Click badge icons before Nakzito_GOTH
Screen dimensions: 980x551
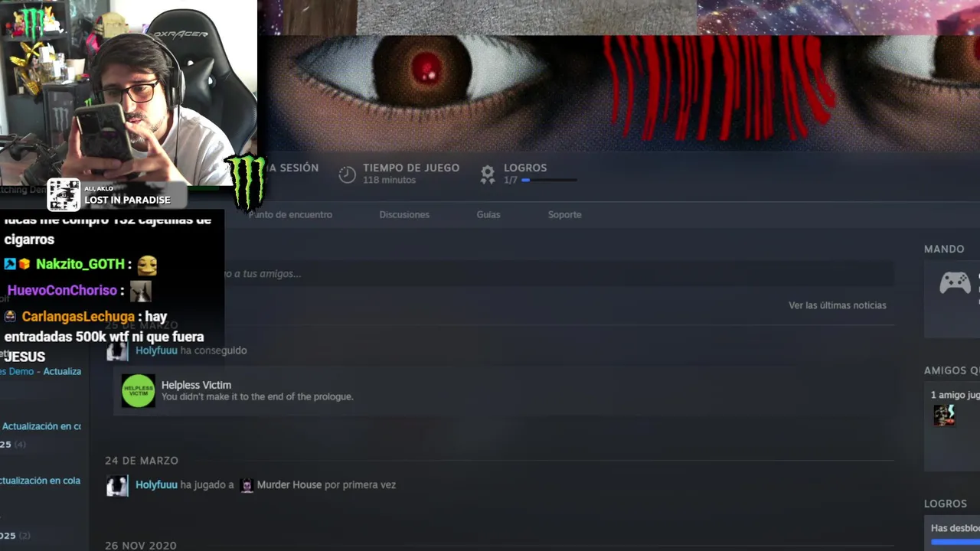point(17,264)
